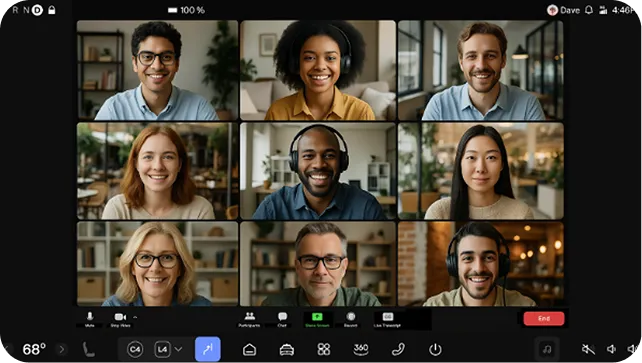Tap the 100 % battery indicator
Screen dimensions: 642x363
pyautogui.click(x=186, y=10)
